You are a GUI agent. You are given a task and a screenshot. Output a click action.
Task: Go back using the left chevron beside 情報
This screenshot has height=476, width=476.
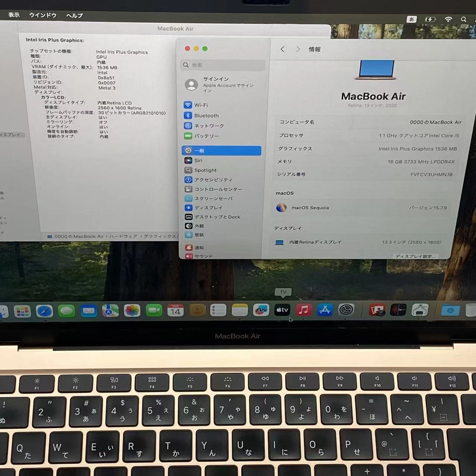point(282,49)
